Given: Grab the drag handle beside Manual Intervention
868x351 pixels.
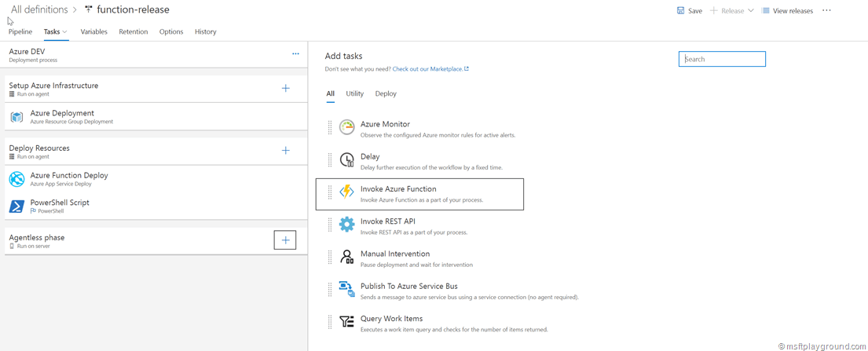Looking at the screenshot, I should (x=329, y=257).
